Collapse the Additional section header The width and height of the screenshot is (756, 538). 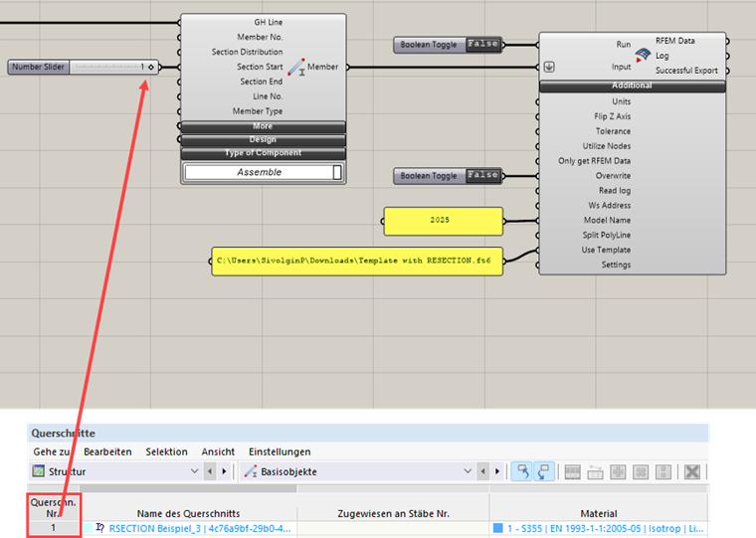coord(632,86)
